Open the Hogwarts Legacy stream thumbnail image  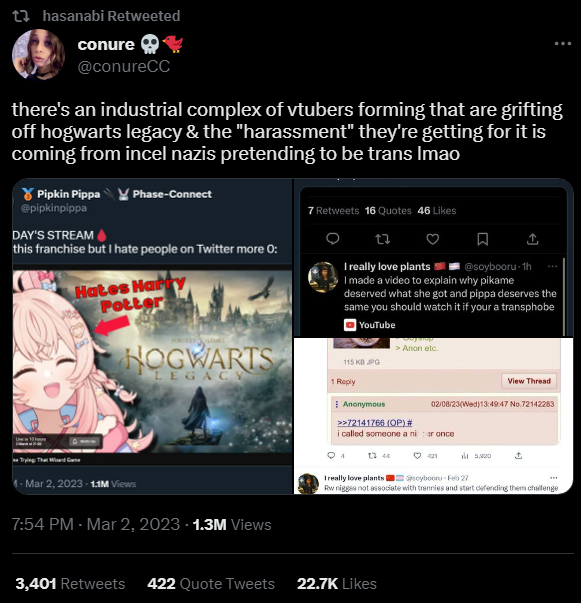153,361
